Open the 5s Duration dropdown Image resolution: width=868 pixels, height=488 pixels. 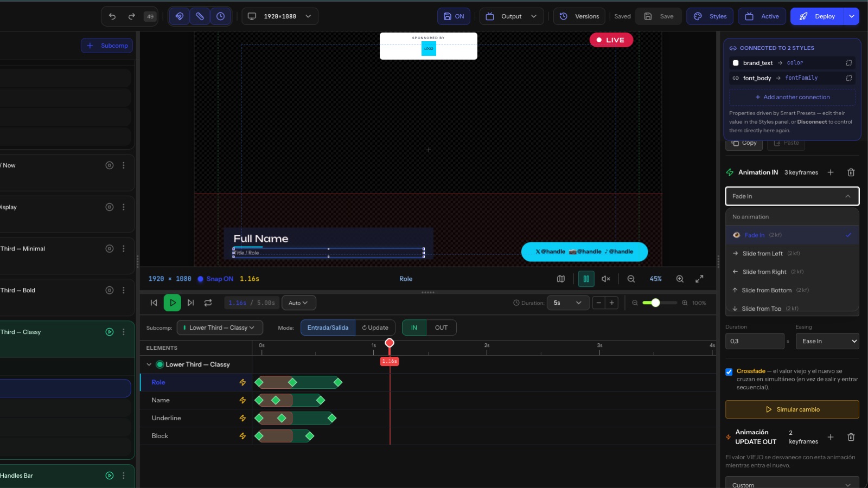click(568, 303)
